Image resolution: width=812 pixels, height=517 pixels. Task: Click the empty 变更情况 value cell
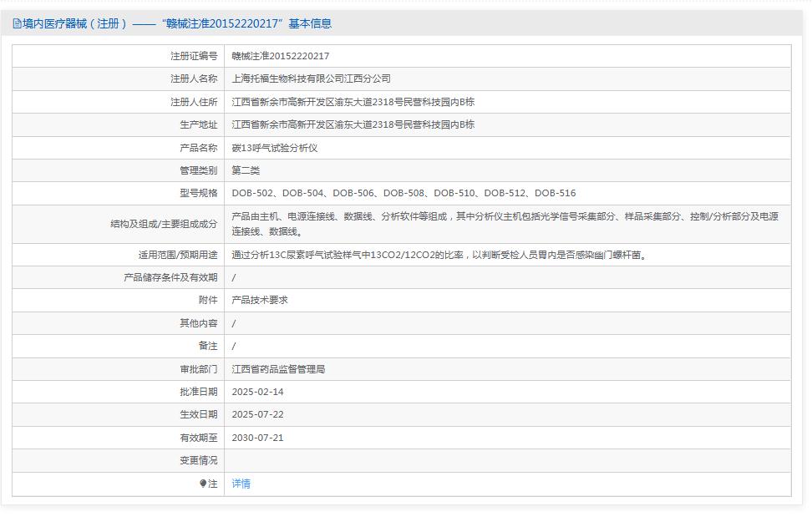coord(506,460)
